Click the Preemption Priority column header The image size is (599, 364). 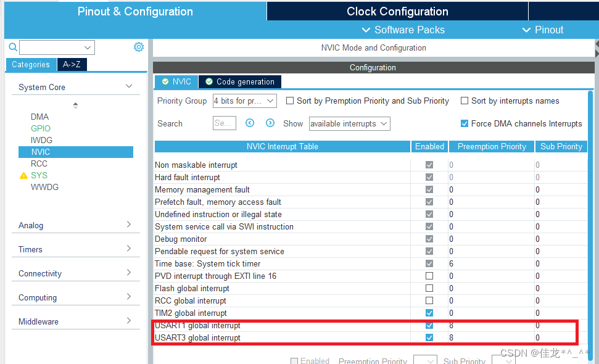(492, 147)
